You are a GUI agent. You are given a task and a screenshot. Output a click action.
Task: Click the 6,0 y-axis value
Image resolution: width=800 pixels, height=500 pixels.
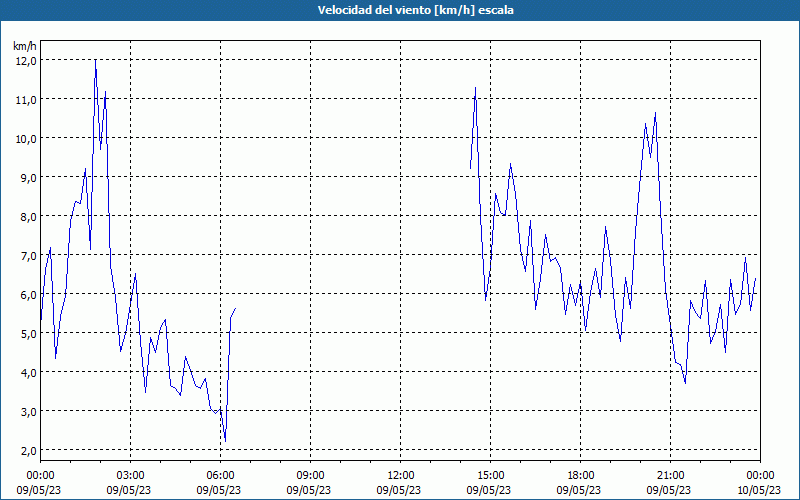pos(28,295)
